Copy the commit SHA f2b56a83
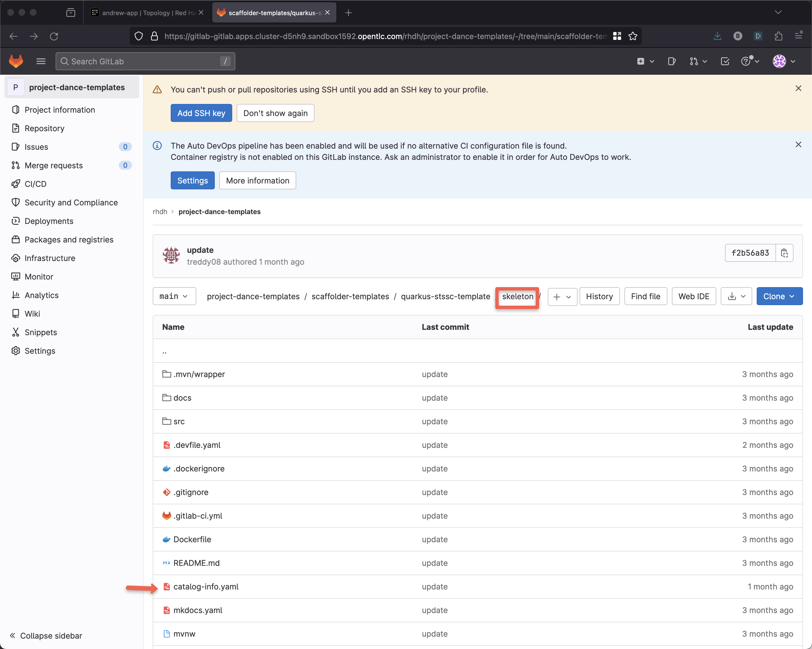This screenshot has width=812, height=649. tap(784, 253)
